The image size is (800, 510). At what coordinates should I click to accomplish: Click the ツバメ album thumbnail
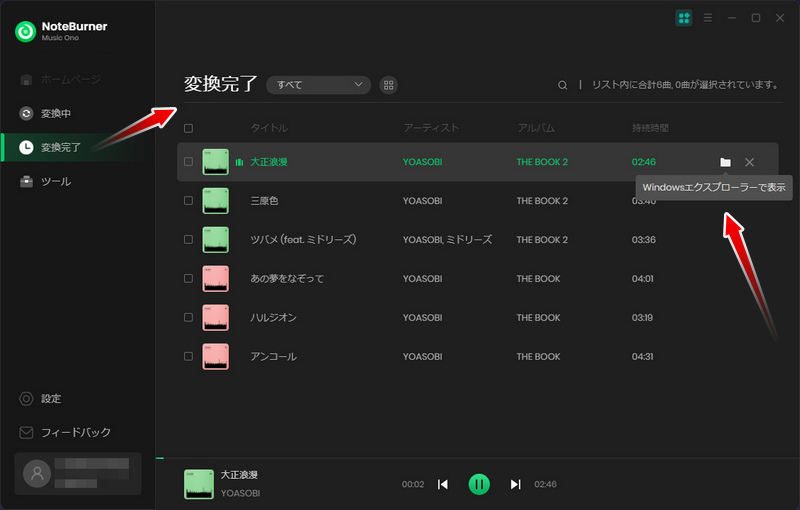pos(215,239)
